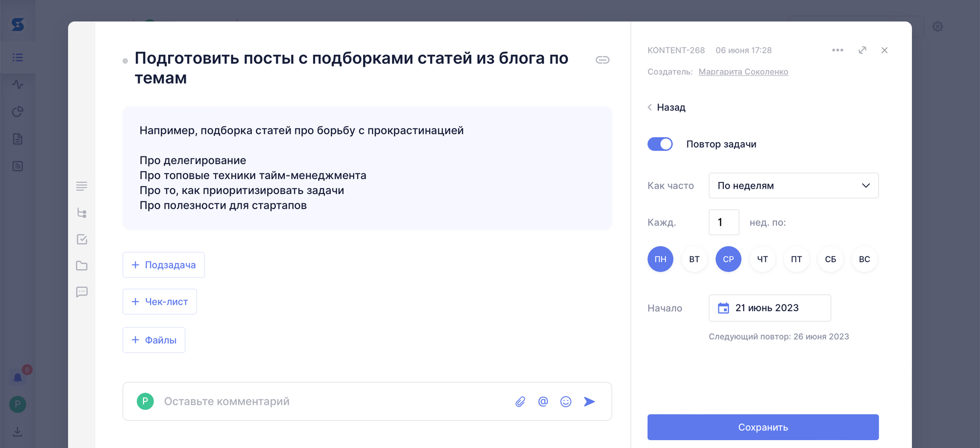Click the task status dot before the title
The width and height of the screenshot is (980, 448).
click(125, 61)
